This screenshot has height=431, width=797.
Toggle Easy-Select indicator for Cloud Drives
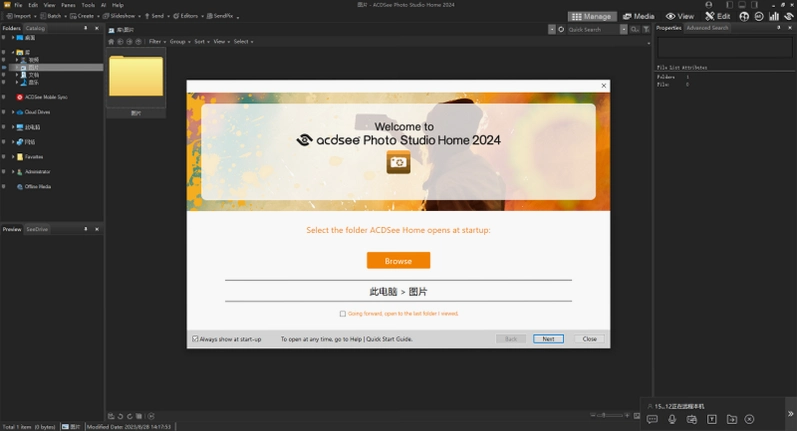[x=4, y=112]
